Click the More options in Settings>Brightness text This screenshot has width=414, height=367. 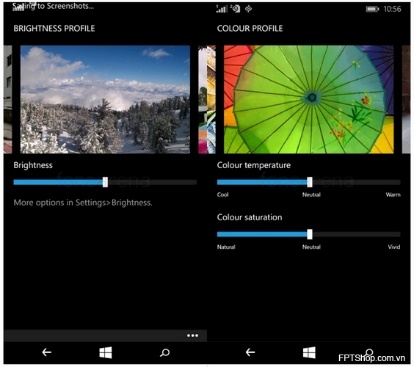coord(83,203)
